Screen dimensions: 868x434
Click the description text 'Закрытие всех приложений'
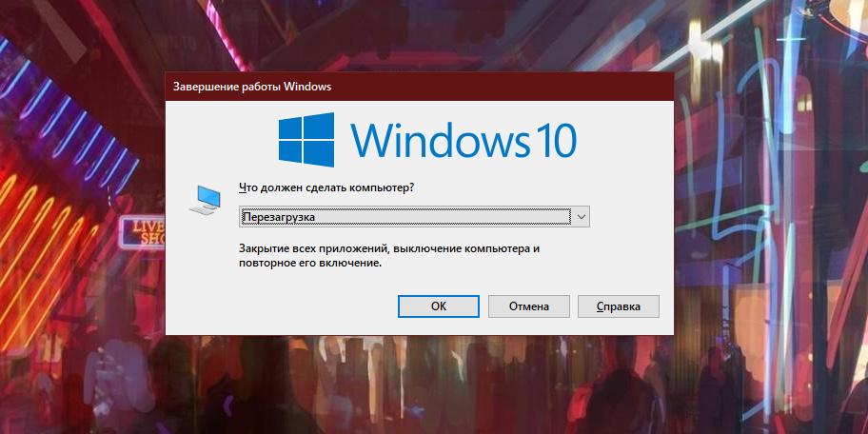(314, 248)
